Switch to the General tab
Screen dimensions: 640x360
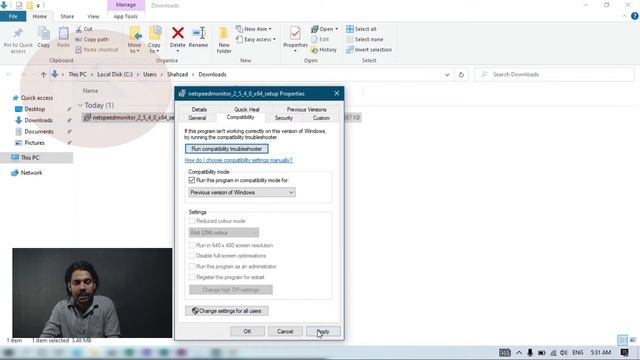point(197,118)
